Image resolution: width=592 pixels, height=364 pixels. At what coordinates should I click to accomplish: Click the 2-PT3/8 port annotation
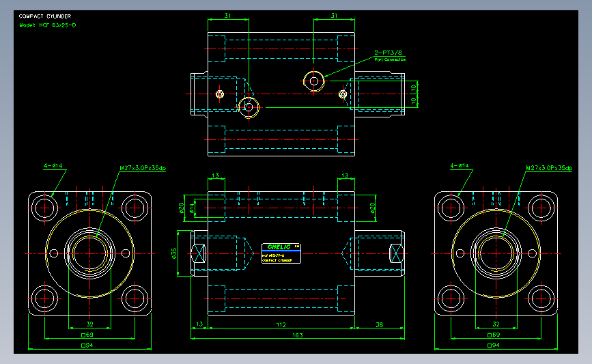point(388,53)
